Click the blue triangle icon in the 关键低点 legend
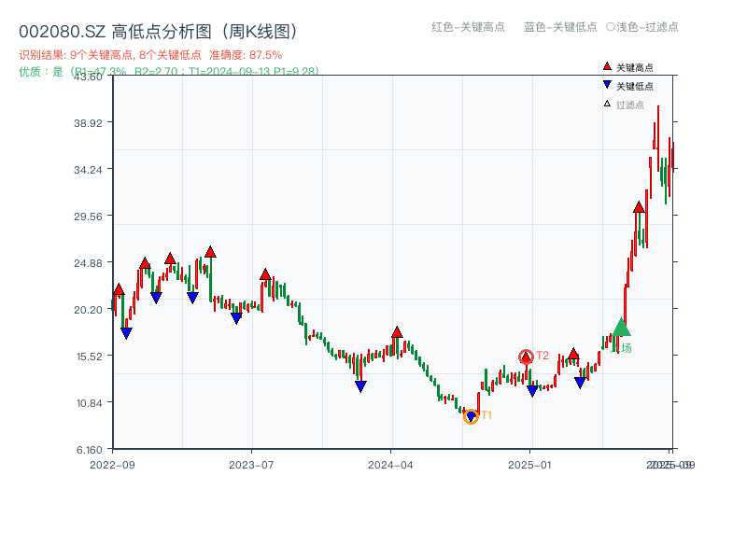This screenshot has height=560, width=747. click(607, 85)
